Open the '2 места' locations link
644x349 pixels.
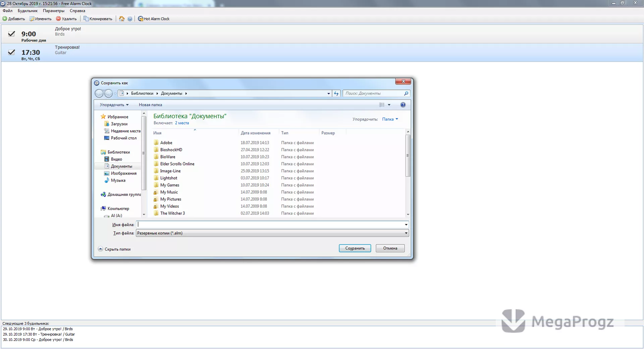pos(182,123)
